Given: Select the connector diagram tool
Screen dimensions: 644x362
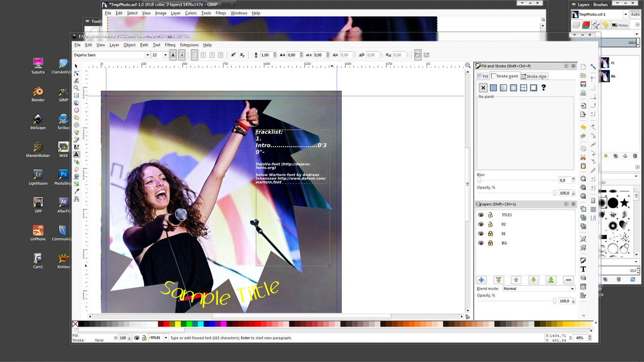Looking at the screenshot, I should point(76,199).
